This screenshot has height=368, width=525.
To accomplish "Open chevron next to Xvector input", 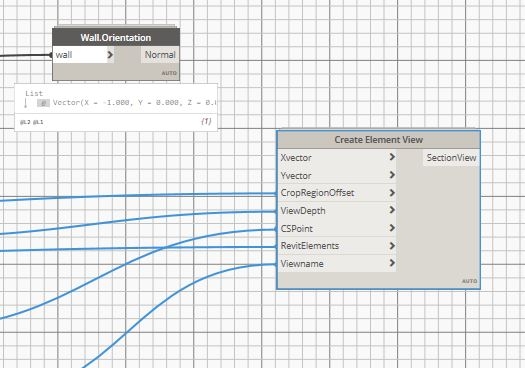I will click(x=392, y=157).
